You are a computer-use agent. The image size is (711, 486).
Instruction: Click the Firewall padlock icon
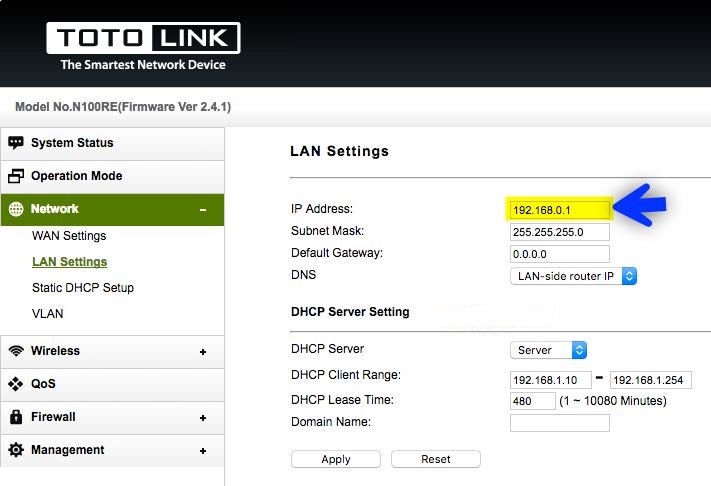(x=16, y=417)
